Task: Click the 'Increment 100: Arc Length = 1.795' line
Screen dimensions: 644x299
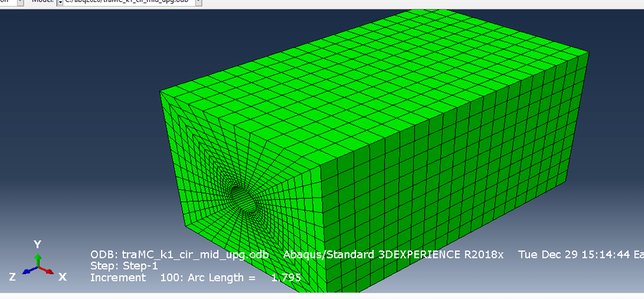Action: pyautogui.click(x=195, y=277)
